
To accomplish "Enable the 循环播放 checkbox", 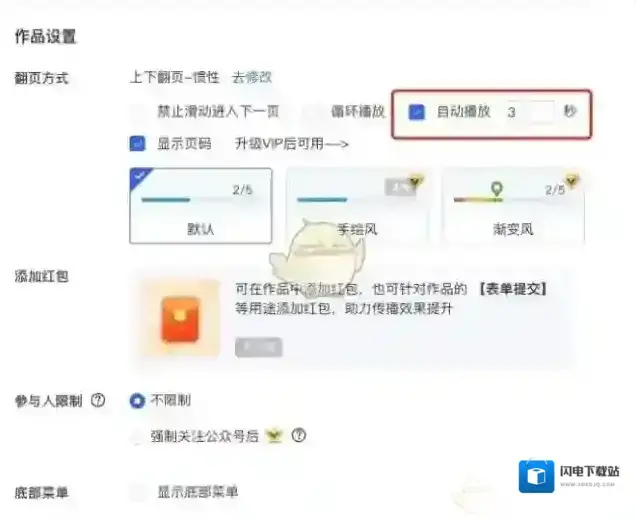I will (313, 112).
